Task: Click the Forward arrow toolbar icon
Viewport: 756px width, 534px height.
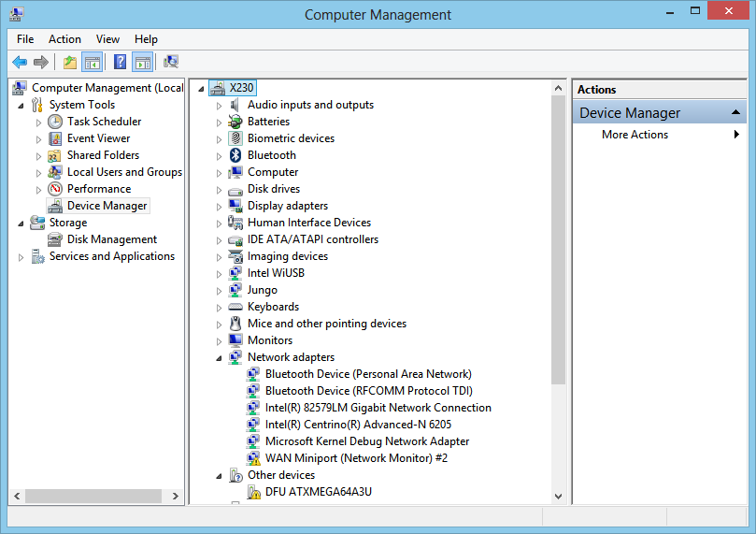Action: click(41, 62)
